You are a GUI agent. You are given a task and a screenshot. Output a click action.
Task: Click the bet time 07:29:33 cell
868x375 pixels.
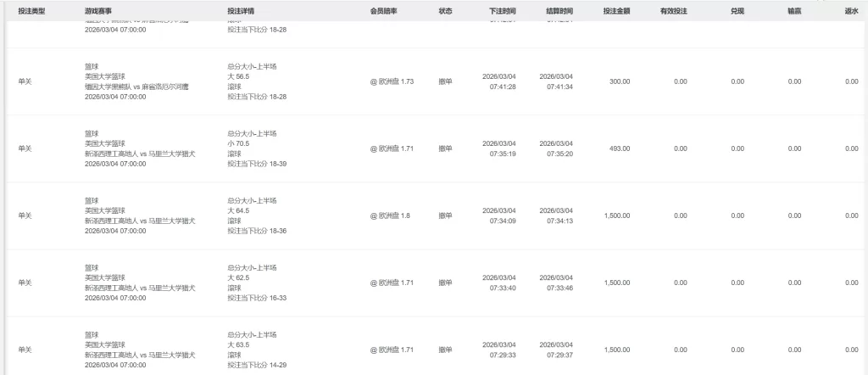(x=503, y=355)
